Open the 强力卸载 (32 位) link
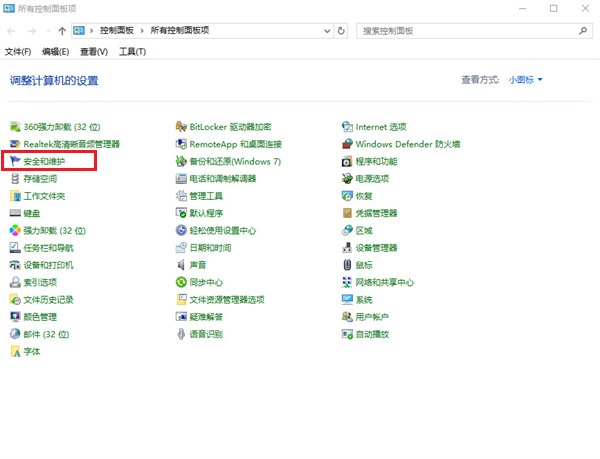 point(54,231)
